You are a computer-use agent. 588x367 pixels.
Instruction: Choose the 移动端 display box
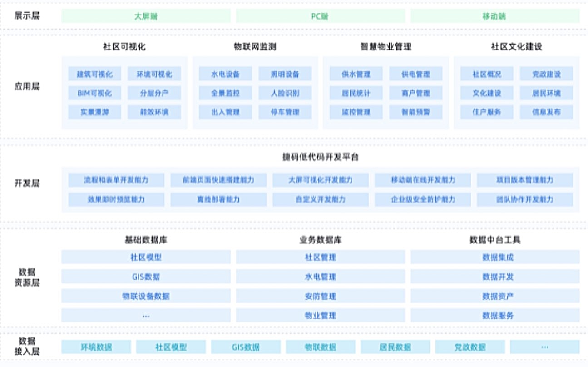pos(494,16)
